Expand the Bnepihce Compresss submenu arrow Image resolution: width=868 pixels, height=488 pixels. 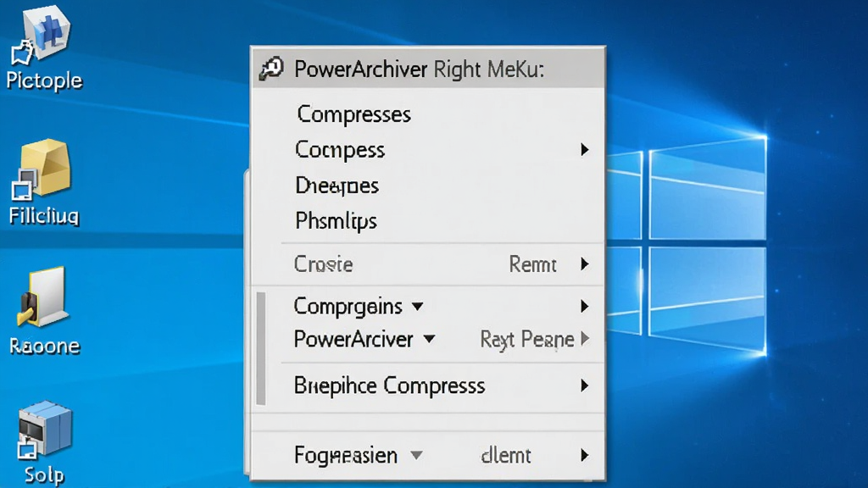coord(585,385)
